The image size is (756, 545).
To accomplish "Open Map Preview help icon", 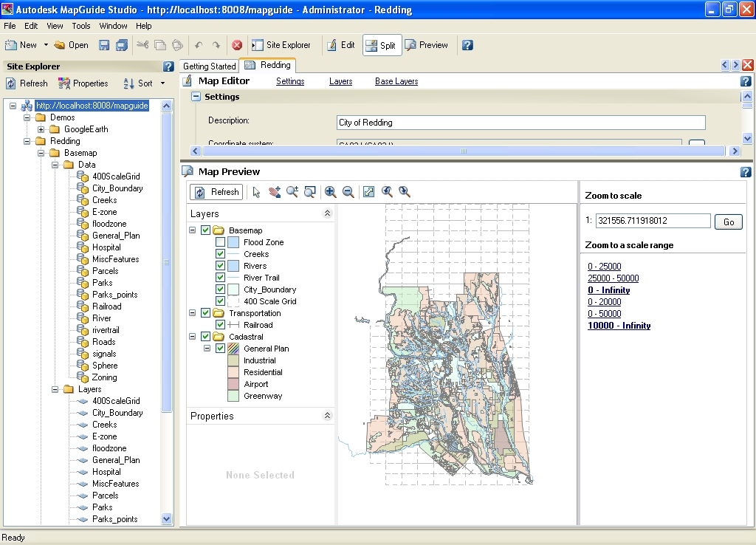I will pyautogui.click(x=746, y=172).
